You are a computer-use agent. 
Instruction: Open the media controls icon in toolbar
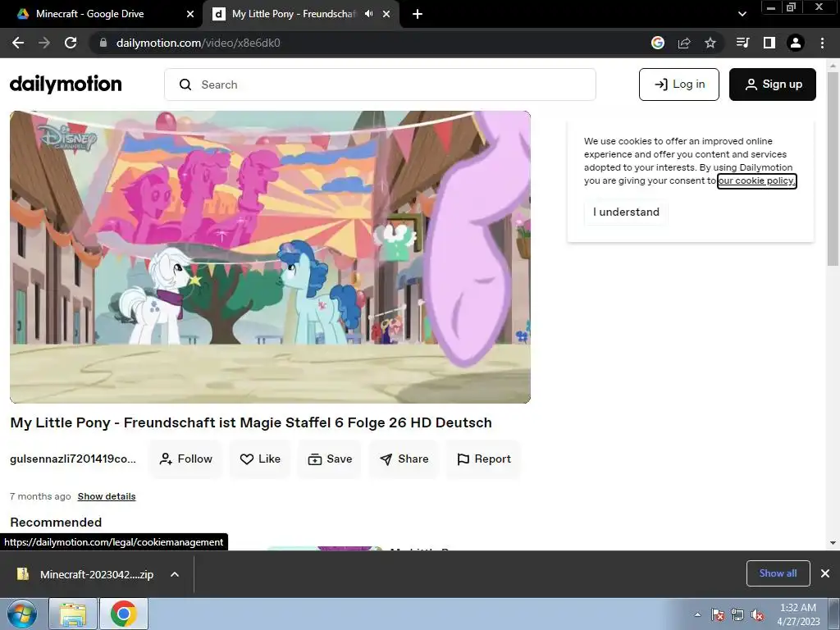click(742, 43)
